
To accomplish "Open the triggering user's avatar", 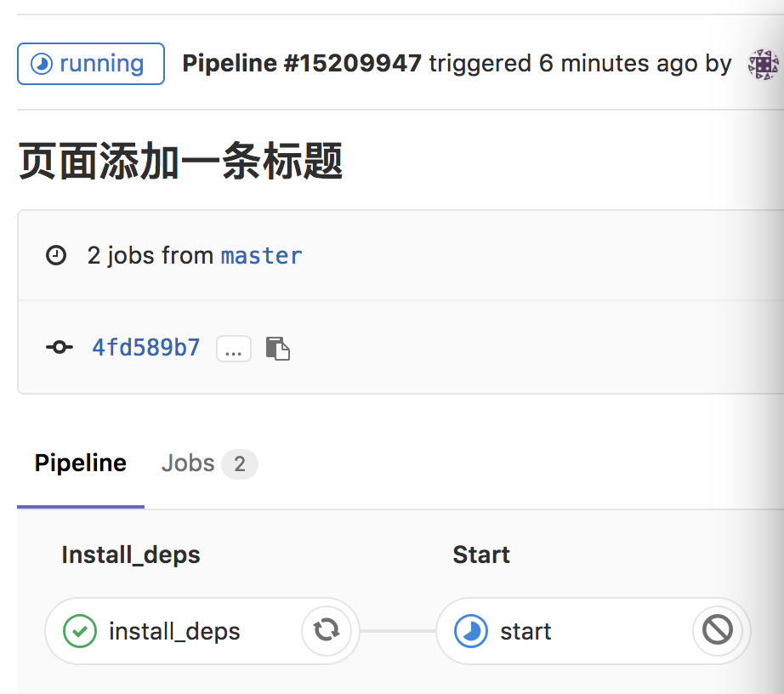I will point(764,64).
